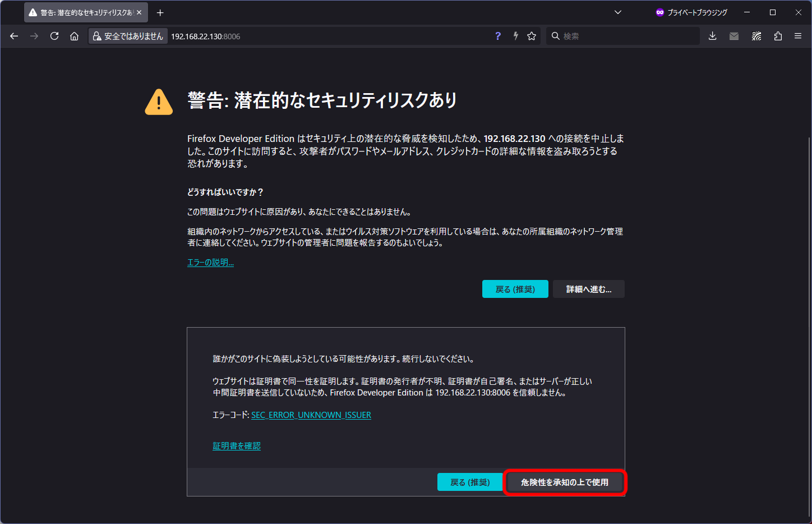Maximize the Firefox window
812x524 pixels.
(773, 12)
